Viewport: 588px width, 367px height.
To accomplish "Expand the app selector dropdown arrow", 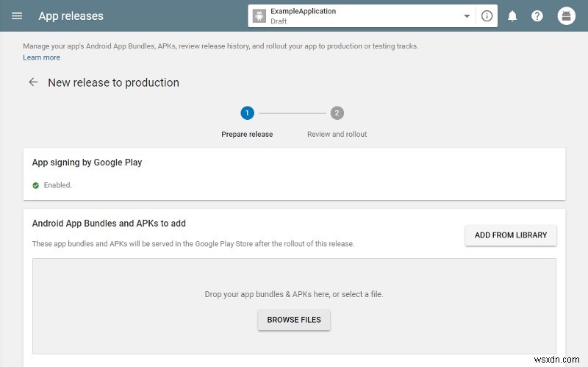I will [x=467, y=16].
